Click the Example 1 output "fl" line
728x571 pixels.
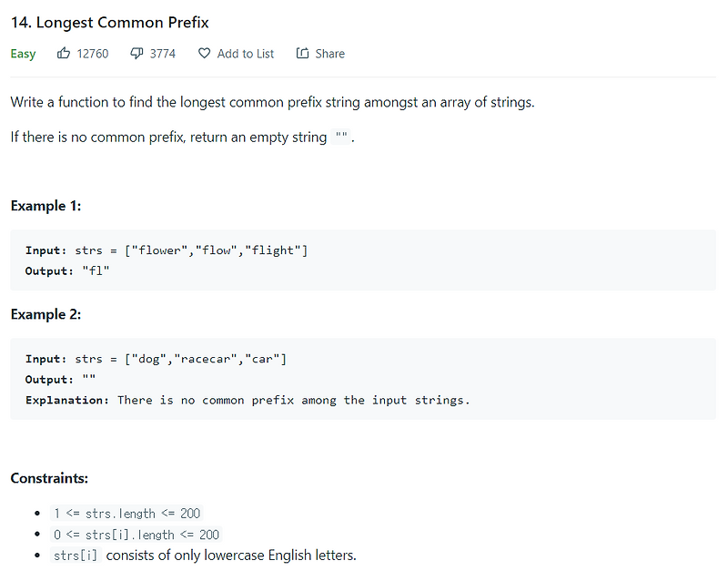67,271
